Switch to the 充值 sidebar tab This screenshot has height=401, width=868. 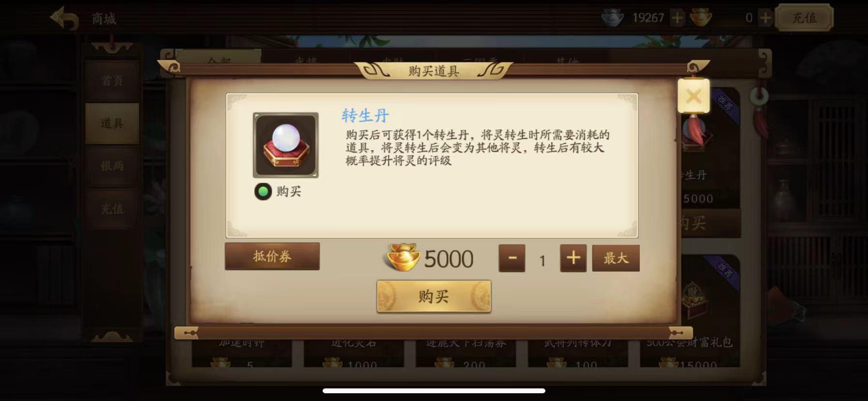[112, 209]
